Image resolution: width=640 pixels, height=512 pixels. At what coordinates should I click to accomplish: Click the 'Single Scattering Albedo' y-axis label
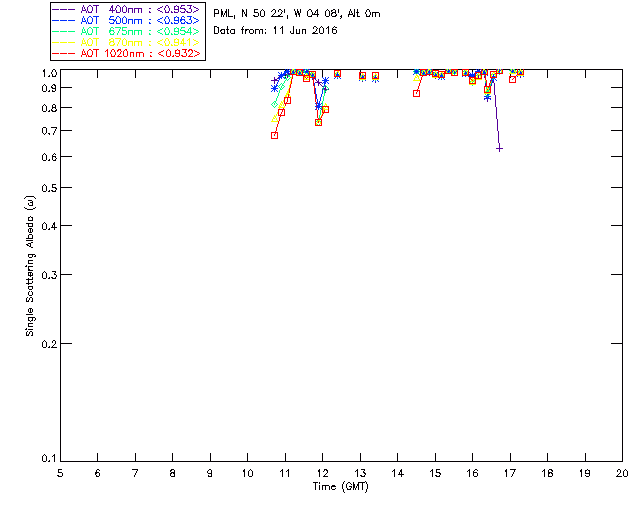pyautogui.click(x=30, y=266)
